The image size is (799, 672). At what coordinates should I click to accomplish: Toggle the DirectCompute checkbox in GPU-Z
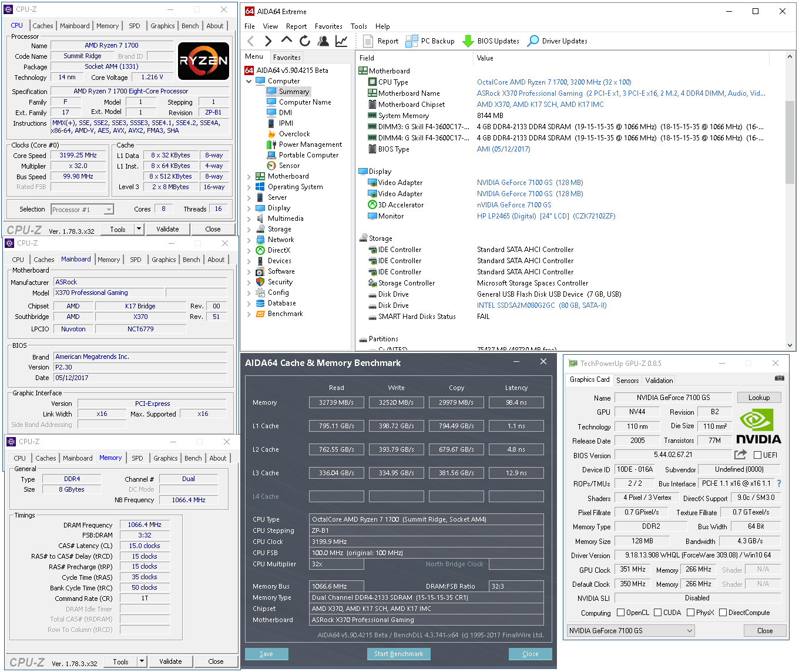click(723, 613)
